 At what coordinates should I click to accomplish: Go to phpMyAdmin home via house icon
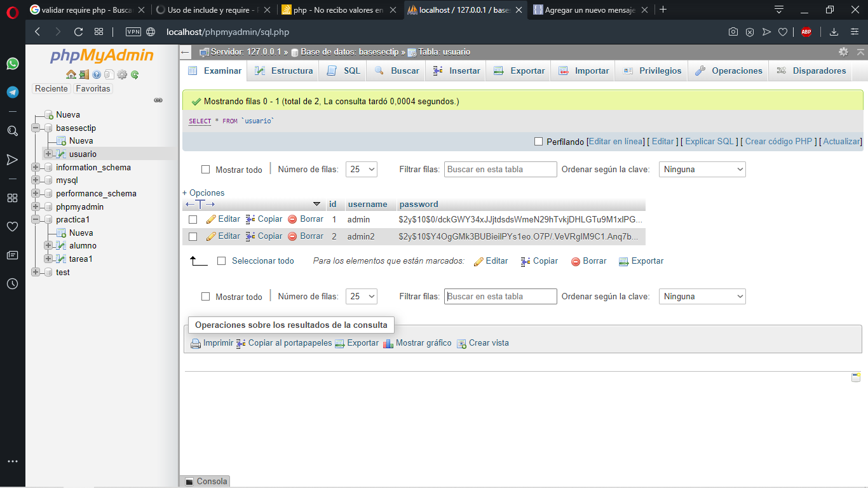pyautogui.click(x=71, y=74)
